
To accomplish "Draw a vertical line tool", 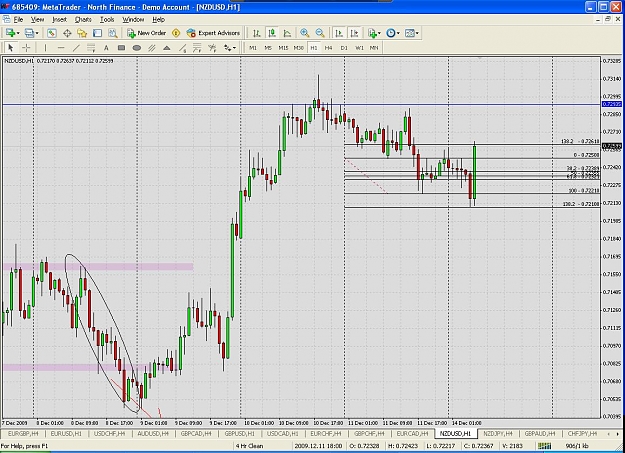I will point(45,48).
